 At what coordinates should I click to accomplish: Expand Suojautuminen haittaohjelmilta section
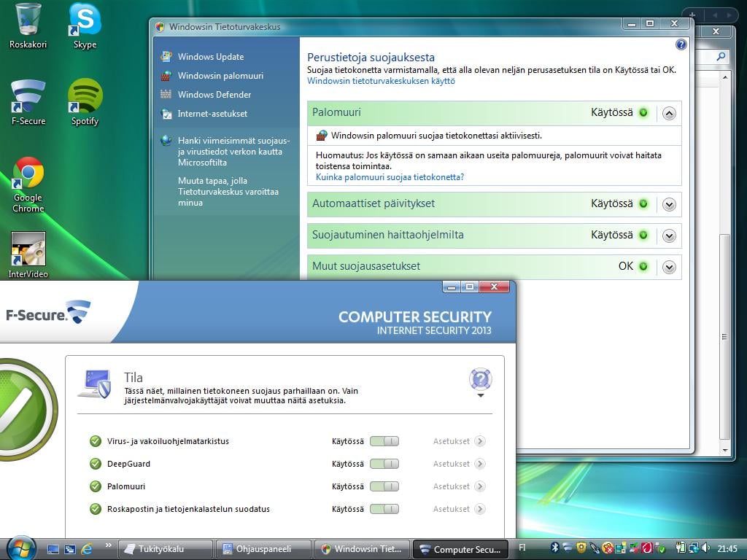pyautogui.click(x=669, y=236)
